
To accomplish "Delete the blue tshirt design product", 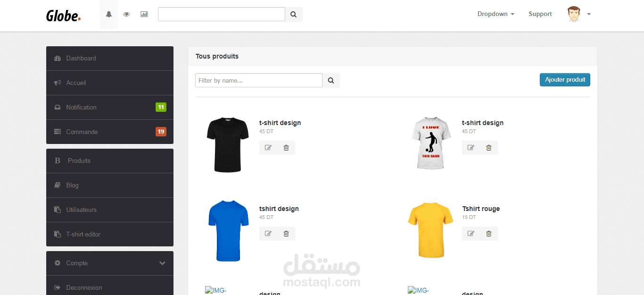I will tap(286, 234).
